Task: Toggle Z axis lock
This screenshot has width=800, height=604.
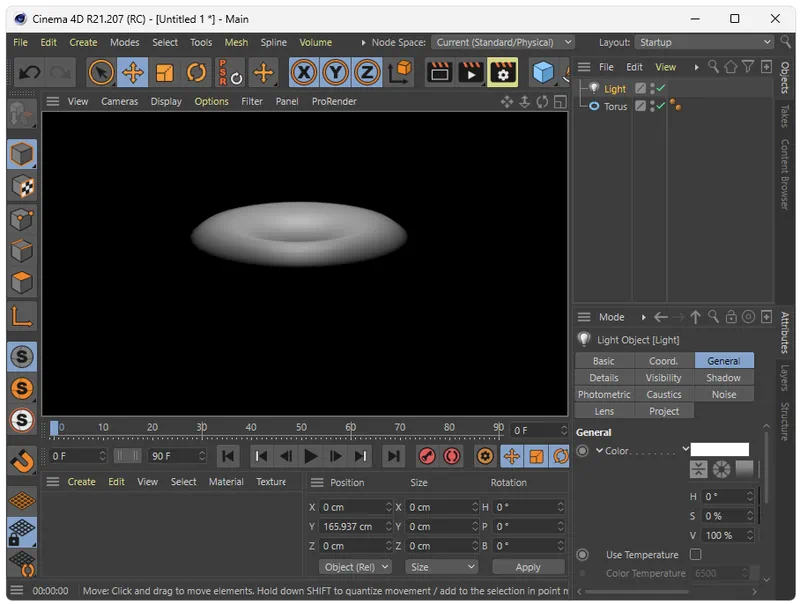Action: click(x=367, y=72)
